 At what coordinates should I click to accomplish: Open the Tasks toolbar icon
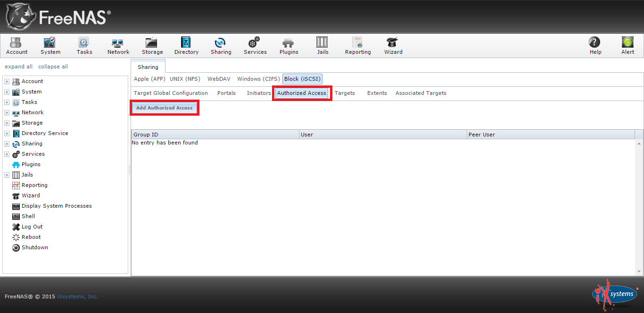84,46
